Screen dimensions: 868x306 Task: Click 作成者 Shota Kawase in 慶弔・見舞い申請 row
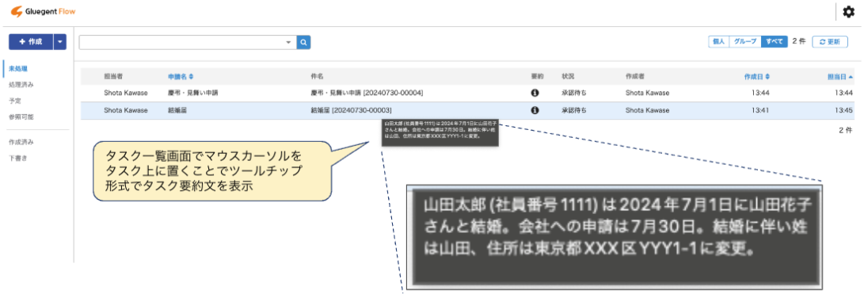(x=647, y=93)
